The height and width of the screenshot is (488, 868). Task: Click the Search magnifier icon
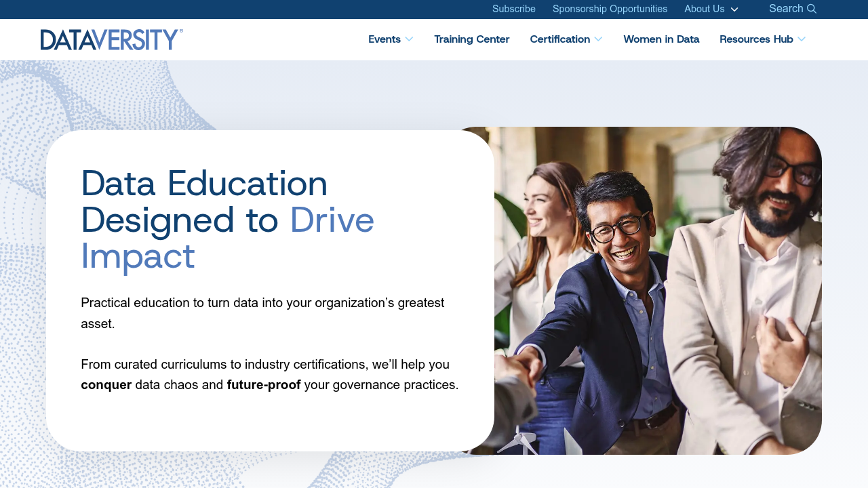pos(812,9)
